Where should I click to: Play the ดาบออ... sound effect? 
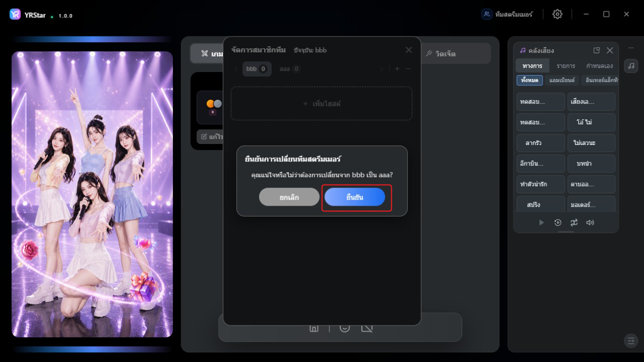[591, 184]
